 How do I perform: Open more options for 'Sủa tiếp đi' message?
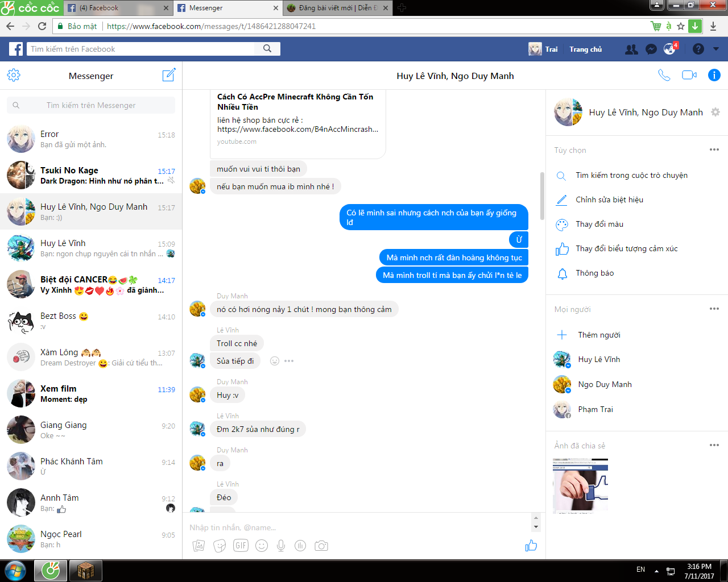[x=289, y=361]
